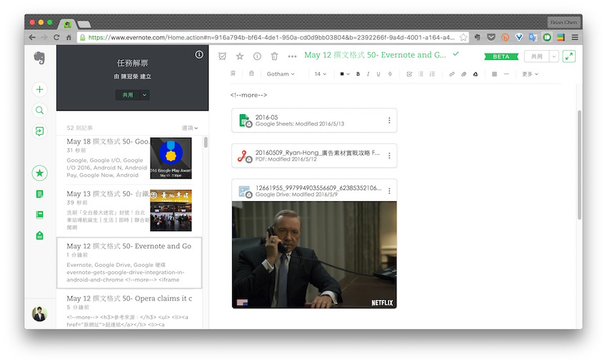The height and width of the screenshot is (364, 607).
Task: Open the account avatar at sidebar bottom
Action: click(39, 314)
